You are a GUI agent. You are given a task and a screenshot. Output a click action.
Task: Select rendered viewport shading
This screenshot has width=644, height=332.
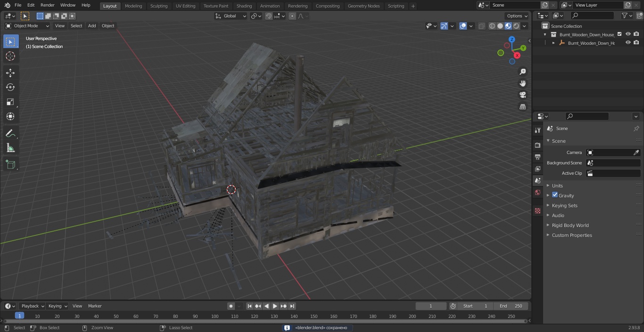pyautogui.click(x=516, y=26)
